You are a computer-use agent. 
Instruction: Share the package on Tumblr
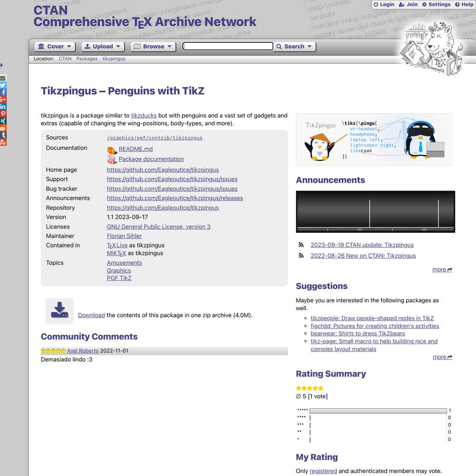click(x=3, y=135)
